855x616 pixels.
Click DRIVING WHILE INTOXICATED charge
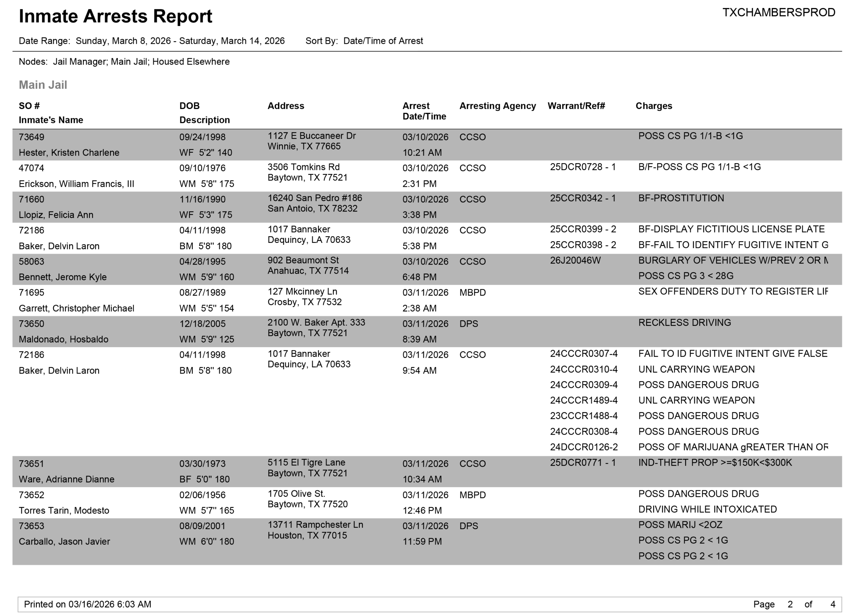coord(707,509)
